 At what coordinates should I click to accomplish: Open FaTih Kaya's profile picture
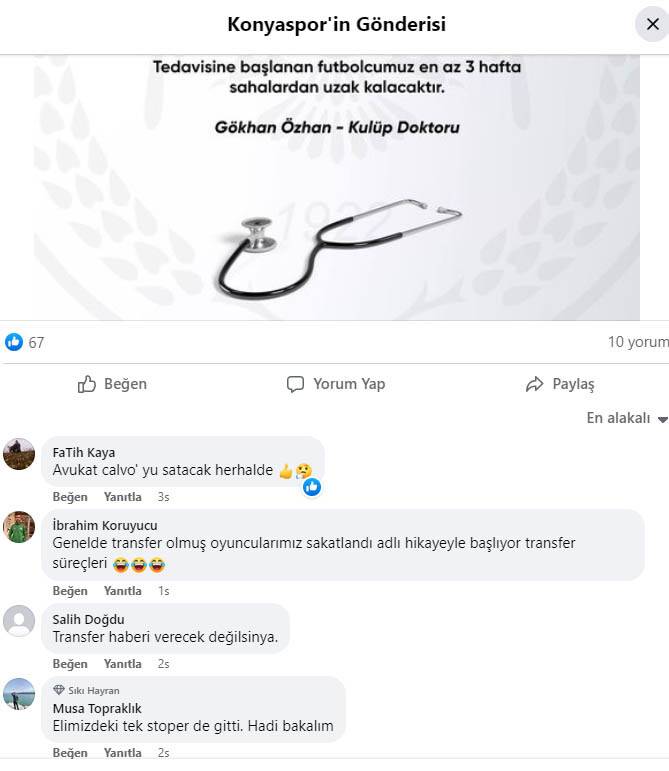19,454
